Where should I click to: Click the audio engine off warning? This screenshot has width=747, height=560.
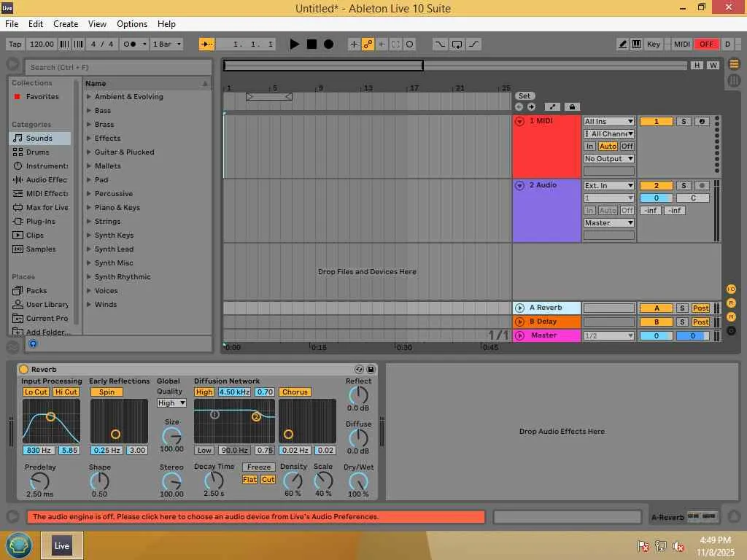pyautogui.click(x=256, y=517)
